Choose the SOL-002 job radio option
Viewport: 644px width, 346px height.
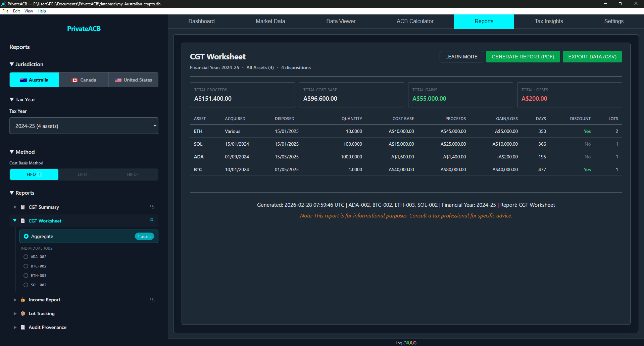pos(26,285)
